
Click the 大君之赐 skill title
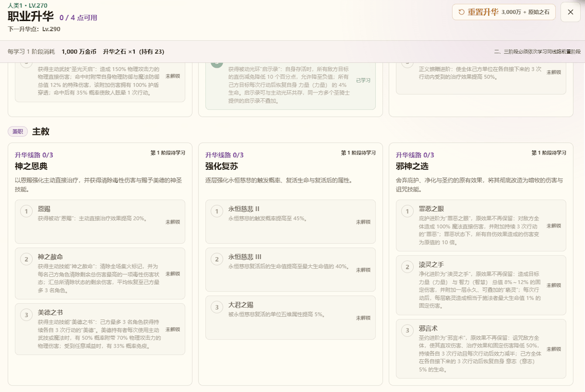click(240, 305)
